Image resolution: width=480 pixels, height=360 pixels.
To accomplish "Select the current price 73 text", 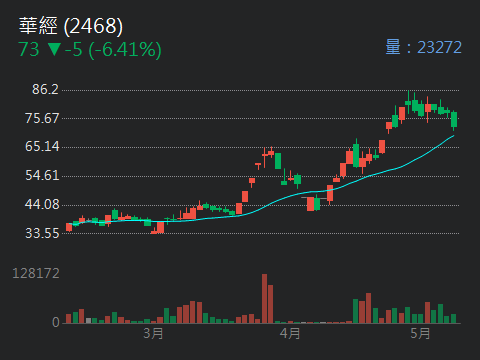I will [x=29, y=49].
